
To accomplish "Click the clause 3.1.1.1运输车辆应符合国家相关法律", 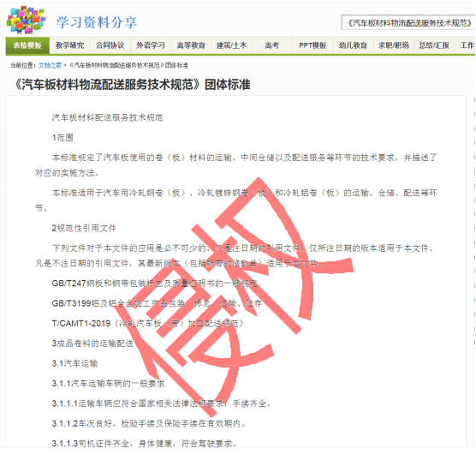I will pyautogui.click(x=161, y=403).
